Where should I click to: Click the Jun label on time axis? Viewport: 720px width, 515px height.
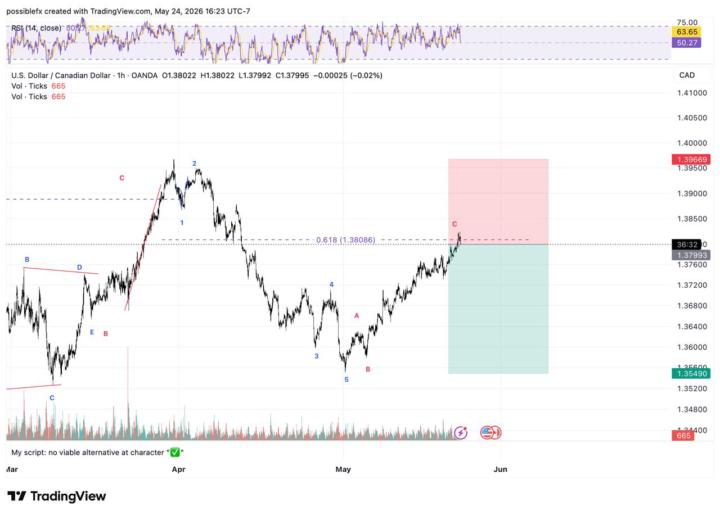500,469
